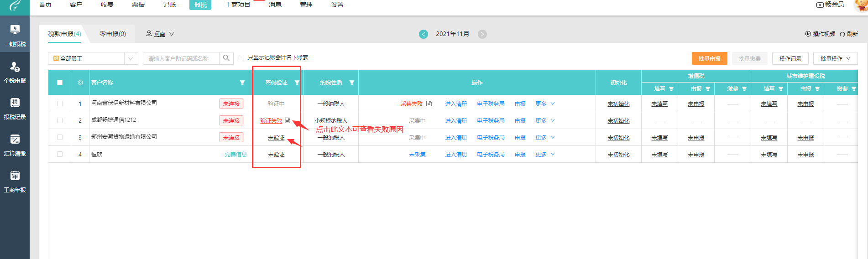
Task: Go to previous month arrow
Action: [x=424, y=34]
